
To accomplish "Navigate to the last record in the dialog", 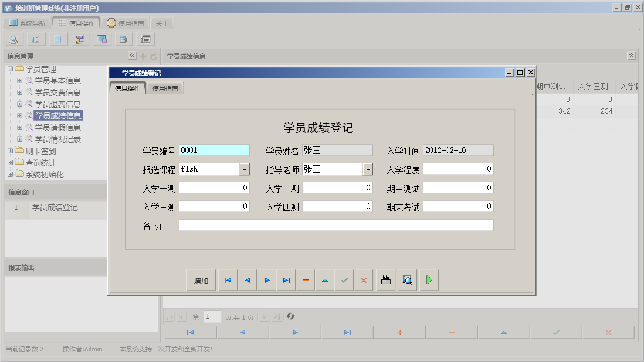I will (x=286, y=279).
